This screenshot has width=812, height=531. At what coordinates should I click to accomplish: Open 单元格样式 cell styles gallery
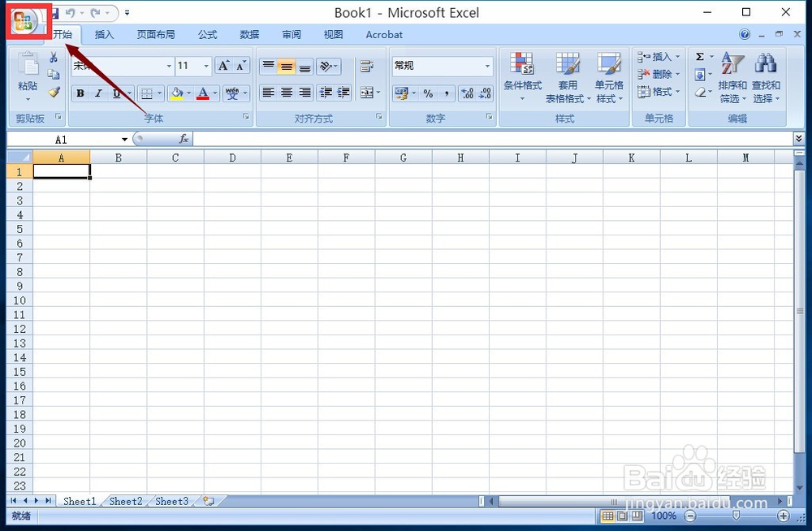point(609,78)
